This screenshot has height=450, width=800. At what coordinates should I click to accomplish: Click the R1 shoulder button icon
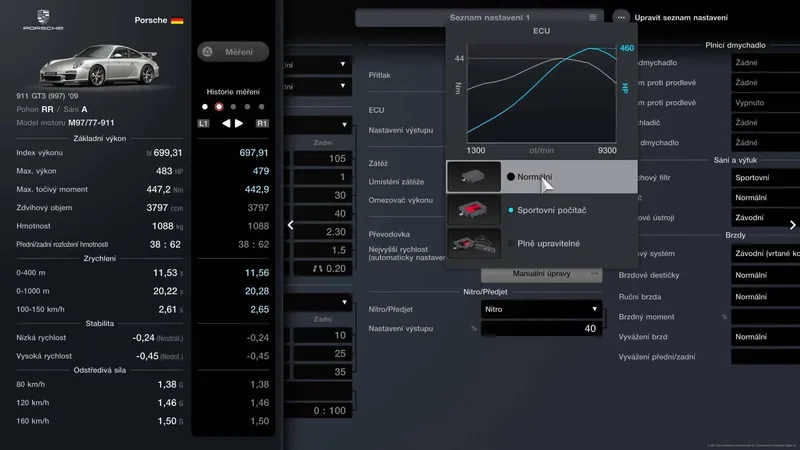tap(262, 123)
